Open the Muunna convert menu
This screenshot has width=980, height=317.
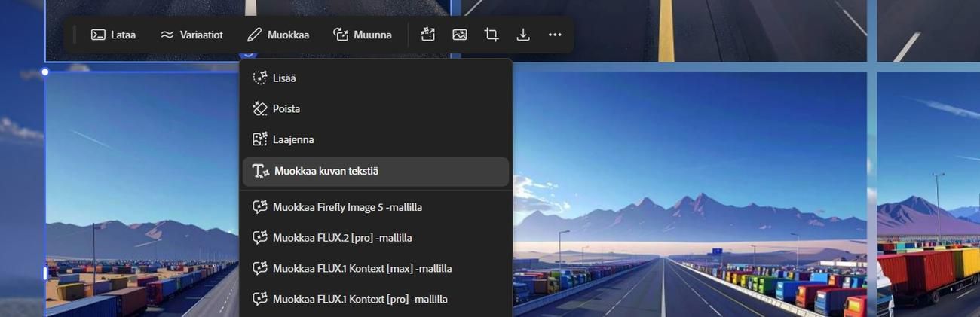pos(363,35)
